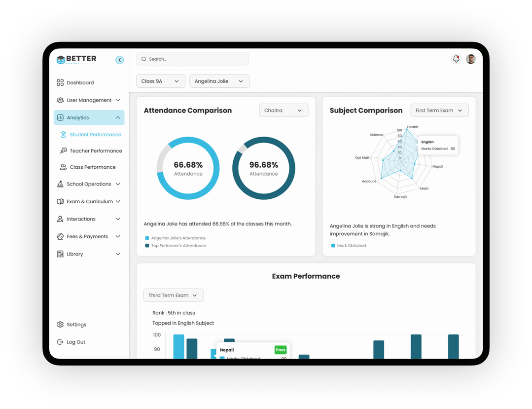Image resolution: width=532 pixels, height=409 pixels.
Task: Click the notification bell icon
Action: pyautogui.click(x=456, y=59)
